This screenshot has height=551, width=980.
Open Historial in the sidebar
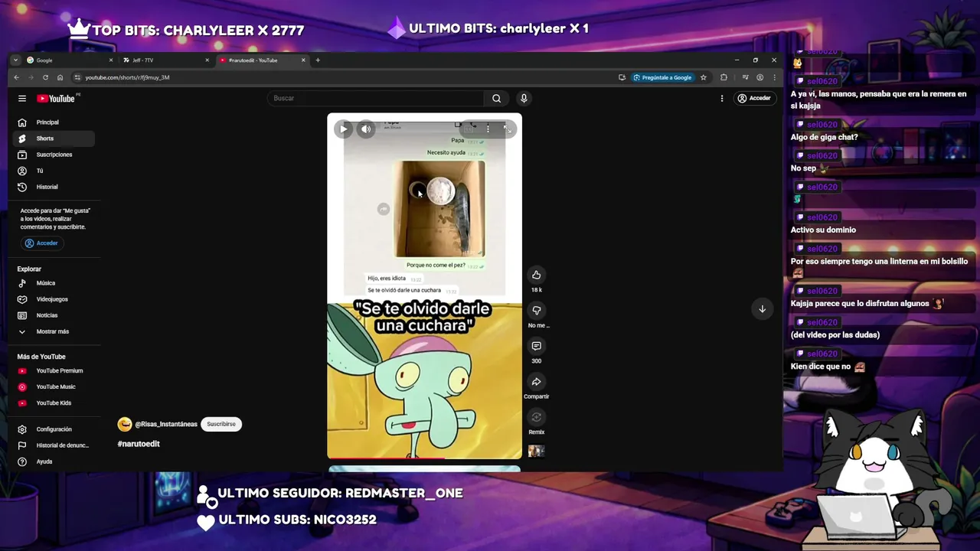coord(54,187)
